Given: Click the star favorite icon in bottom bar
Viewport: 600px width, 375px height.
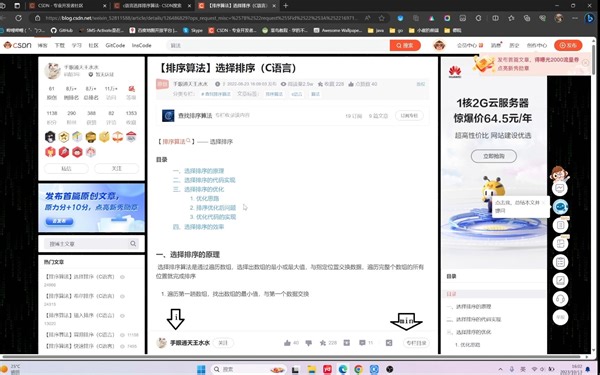Looking at the screenshot, I should click(x=323, y=343).
